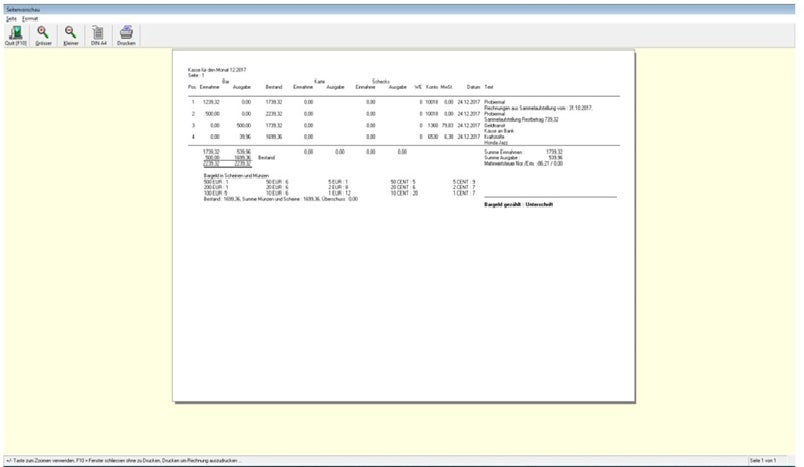Viewport: 804px width, 467px height.
Task: Click the zoom hint text in the status bar
Action: [124, 460]
